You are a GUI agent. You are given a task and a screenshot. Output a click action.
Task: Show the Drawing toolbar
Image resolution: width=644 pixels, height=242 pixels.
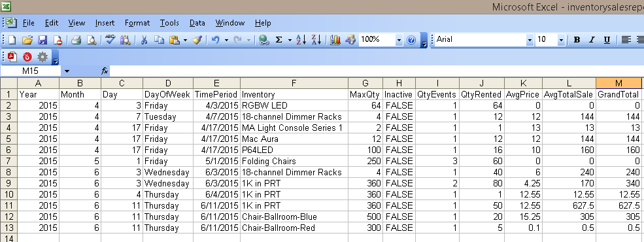[x=350, y=40]
